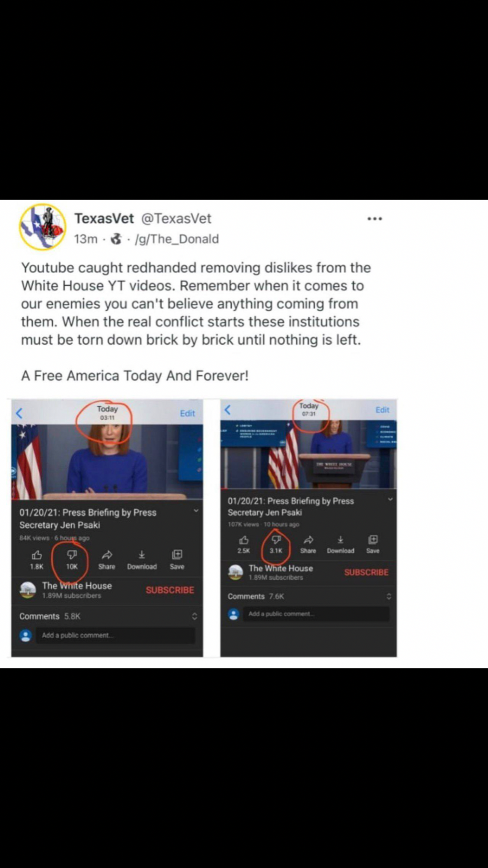Open the @TexasVet handle link

[x=176, y=219]
